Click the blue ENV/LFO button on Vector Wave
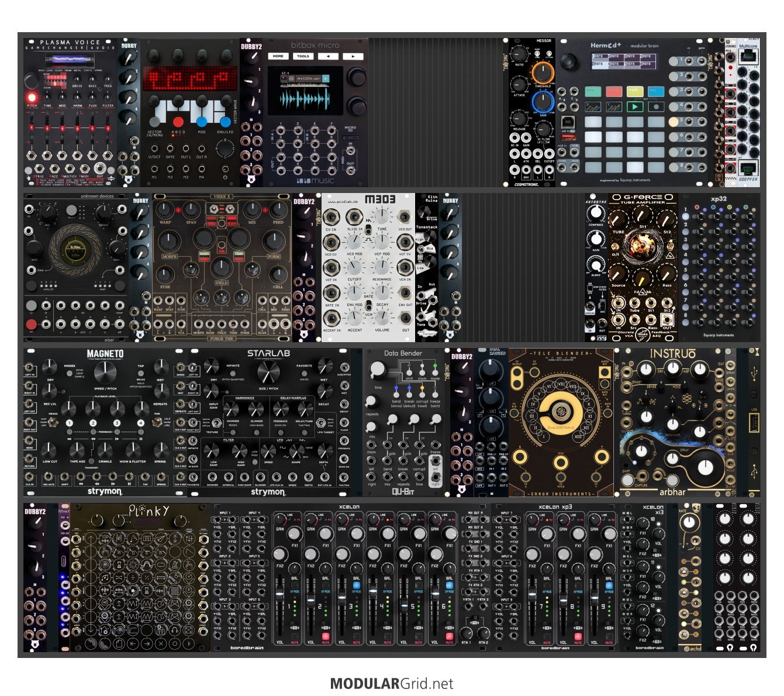This screenshot has width=784, height=696. coord(225,122)
